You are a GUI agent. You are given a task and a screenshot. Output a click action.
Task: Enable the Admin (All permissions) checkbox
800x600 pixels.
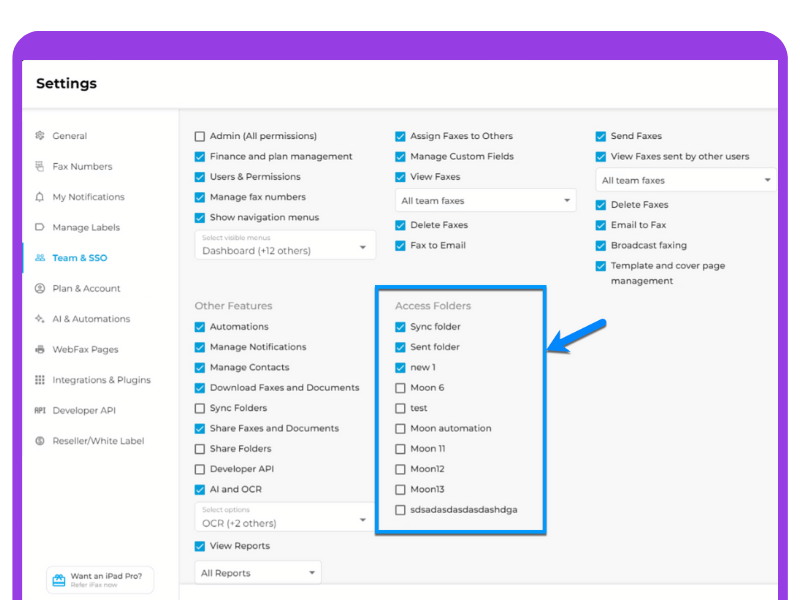tap(201, 136)
